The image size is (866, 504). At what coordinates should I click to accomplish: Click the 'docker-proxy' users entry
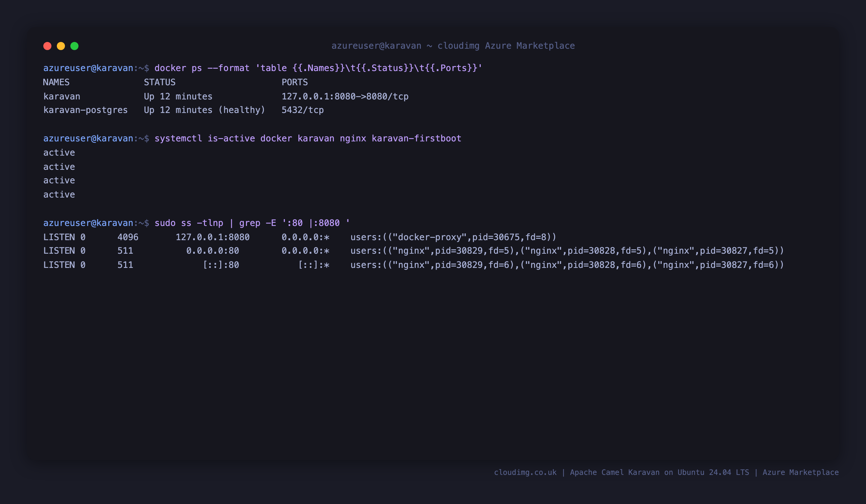click(453, 237)
